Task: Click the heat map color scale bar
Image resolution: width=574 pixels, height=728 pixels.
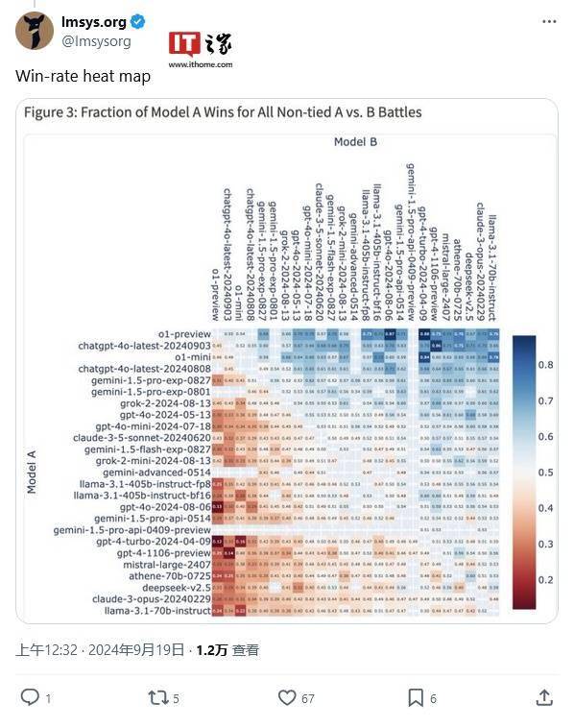Action: [x=524, y=472]
